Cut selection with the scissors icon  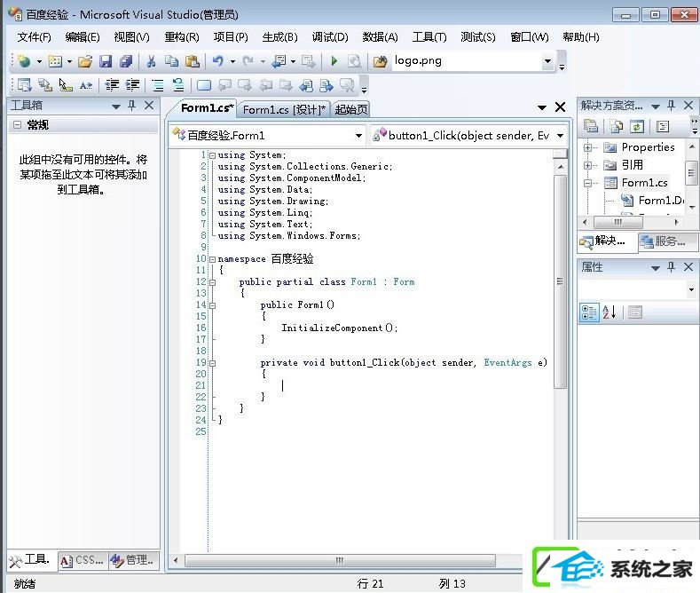[152, 61]
